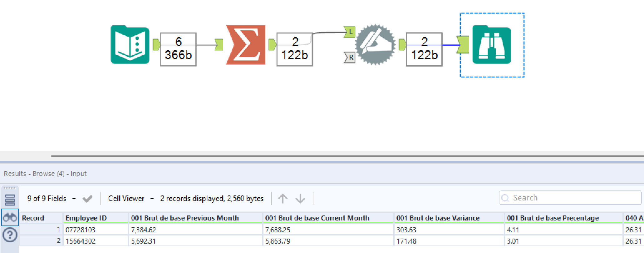This screenshot has height=253, width=644.
Task: Jump to previous record with up arrow
Action: (x=283, y=199)
